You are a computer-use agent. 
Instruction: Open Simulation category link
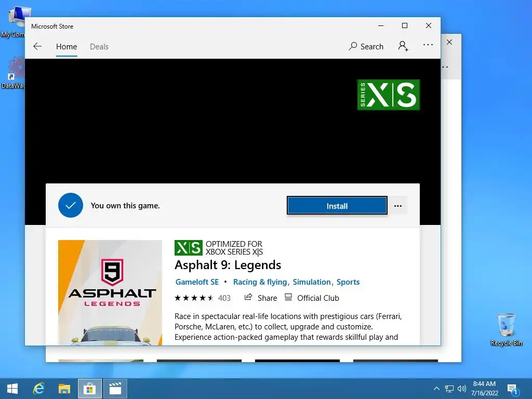[x=312, y=282]
